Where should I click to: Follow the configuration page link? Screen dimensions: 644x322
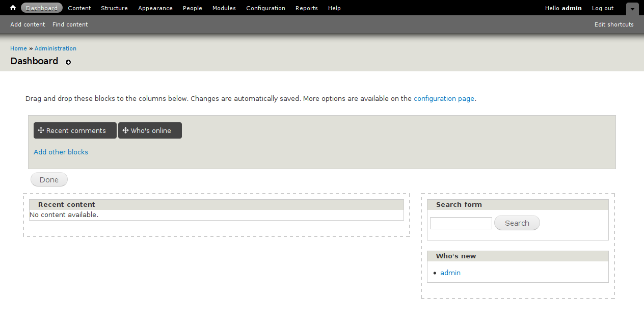444,98
